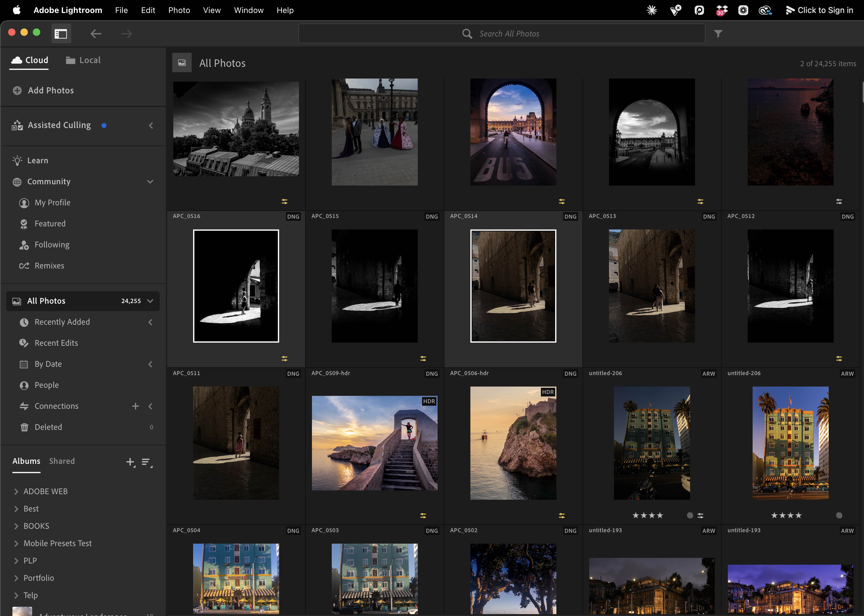
Task: Click the star rating on right untitled-206
Action: coord(786,515)
